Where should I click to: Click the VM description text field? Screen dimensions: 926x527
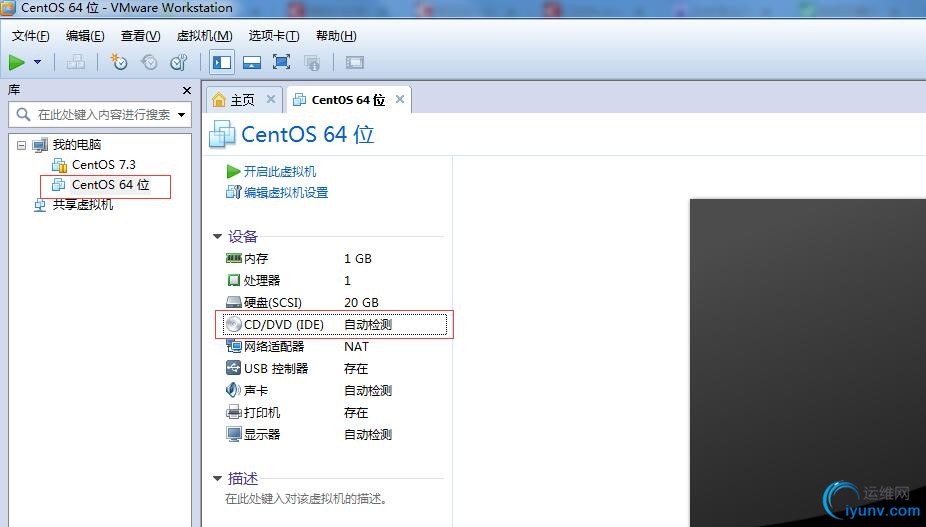307,499
